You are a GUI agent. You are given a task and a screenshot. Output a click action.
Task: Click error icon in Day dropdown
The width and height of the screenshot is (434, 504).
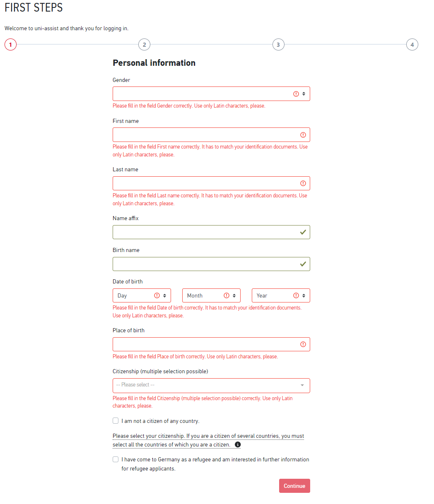click(x=157, y=295)
